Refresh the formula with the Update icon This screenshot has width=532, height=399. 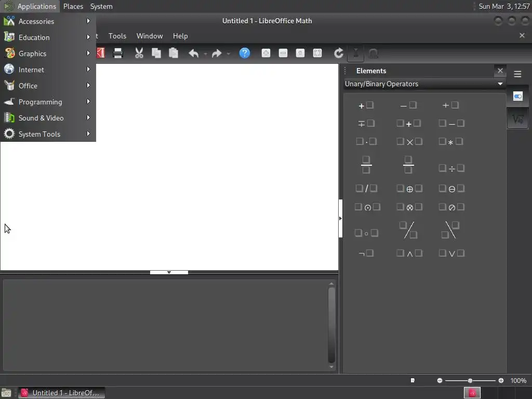tap(339, 53)
